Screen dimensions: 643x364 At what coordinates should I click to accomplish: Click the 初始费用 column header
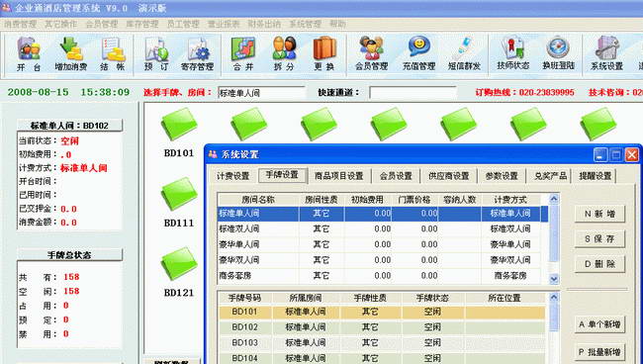(367, 200)
